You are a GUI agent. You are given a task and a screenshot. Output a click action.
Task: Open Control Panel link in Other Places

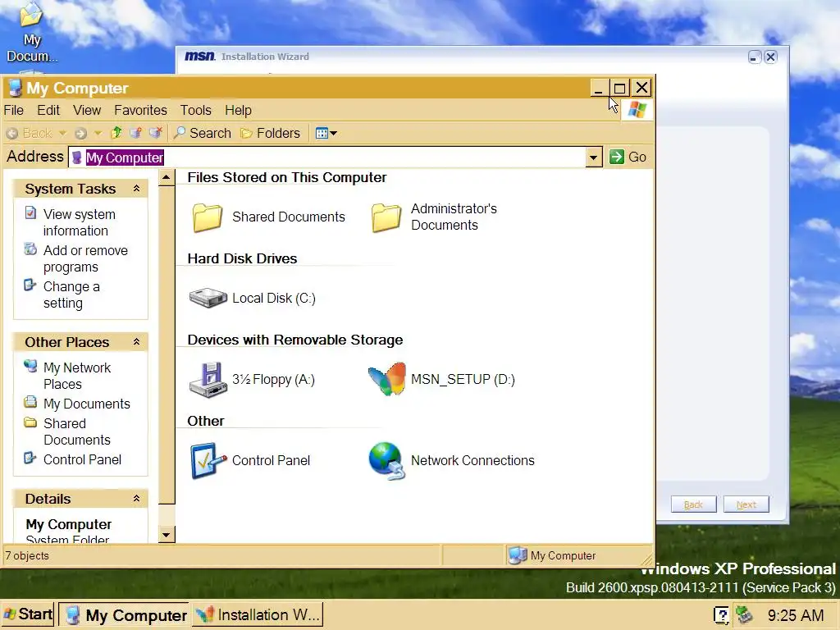[82, 459]
